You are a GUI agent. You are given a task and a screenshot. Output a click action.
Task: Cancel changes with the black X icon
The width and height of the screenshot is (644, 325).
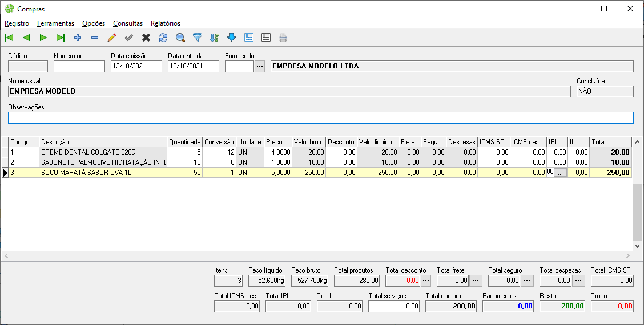(x=146, y=38)
